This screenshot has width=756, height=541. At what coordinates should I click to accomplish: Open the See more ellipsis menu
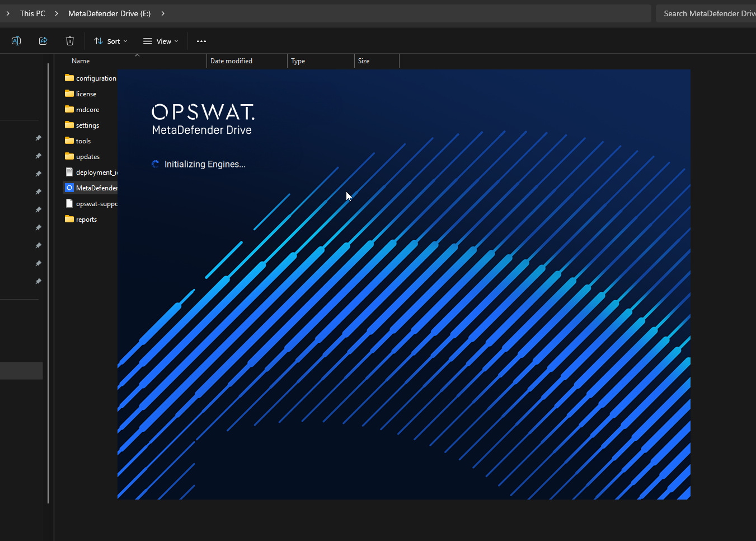click(201, 41)
